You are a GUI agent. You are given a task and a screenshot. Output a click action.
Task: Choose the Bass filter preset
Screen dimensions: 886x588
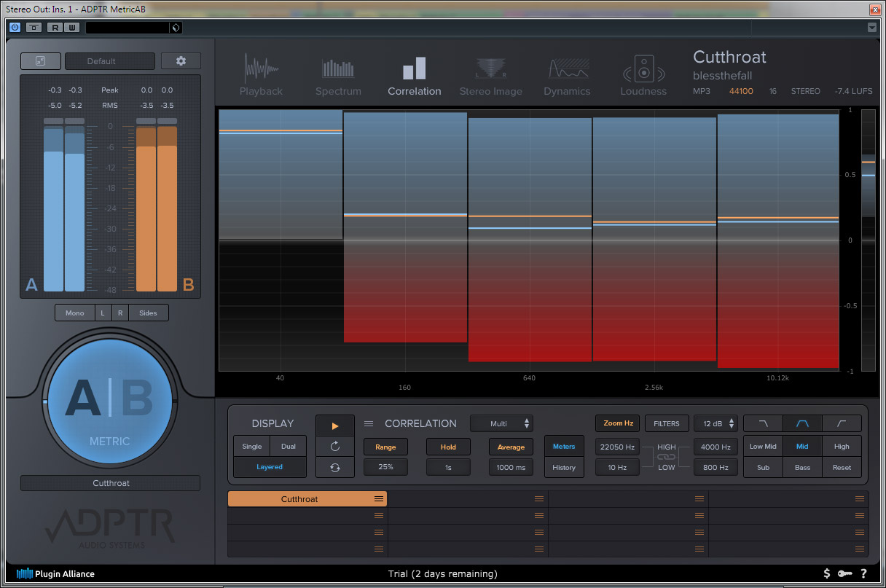click(x=802, y=468)
